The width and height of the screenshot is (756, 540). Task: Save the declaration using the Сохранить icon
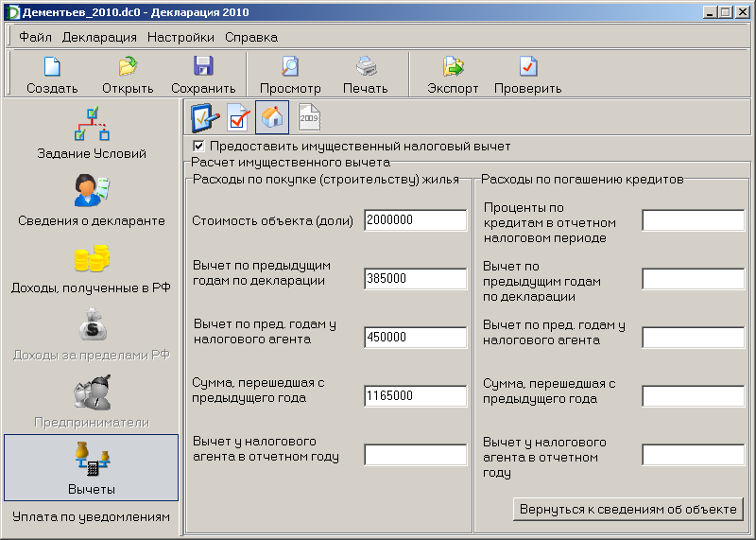point(203,68)
